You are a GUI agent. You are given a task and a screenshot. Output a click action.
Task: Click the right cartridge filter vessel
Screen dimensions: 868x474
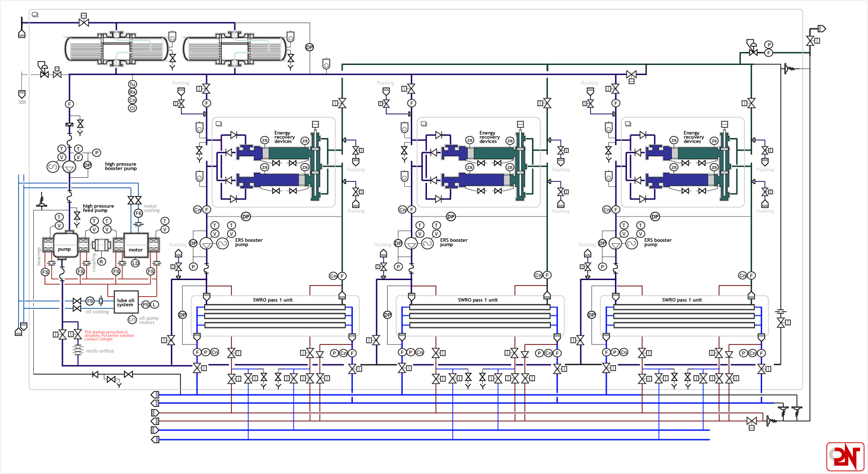234,49
